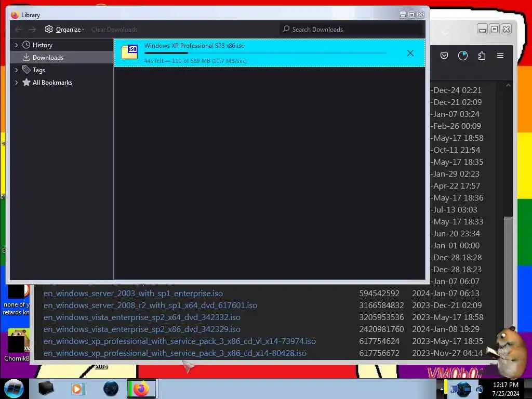The height and width of the screenshot is (399, 532).
Task: Click the '44s left — 110 of 589 MB' status
Action: 195,61
